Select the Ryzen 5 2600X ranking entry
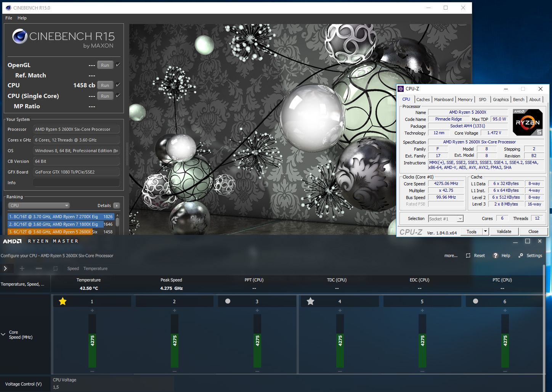This screenshot has height=392, width=552. 61,232
